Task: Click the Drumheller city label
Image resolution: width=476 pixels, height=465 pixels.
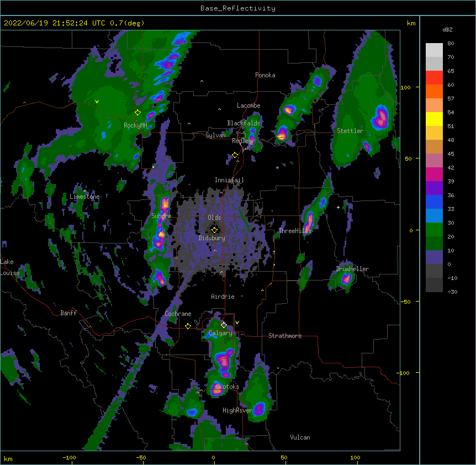Action: pyautogui.click(x=352, y=269)
